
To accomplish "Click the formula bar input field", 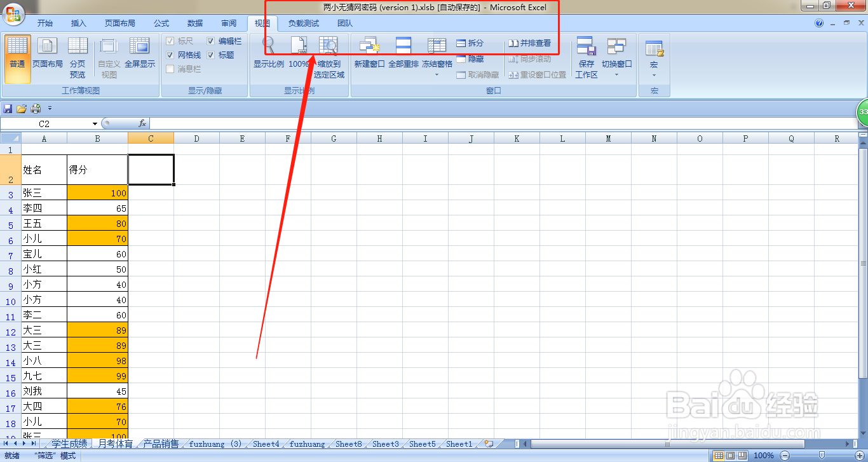I will tap(502, 123).
